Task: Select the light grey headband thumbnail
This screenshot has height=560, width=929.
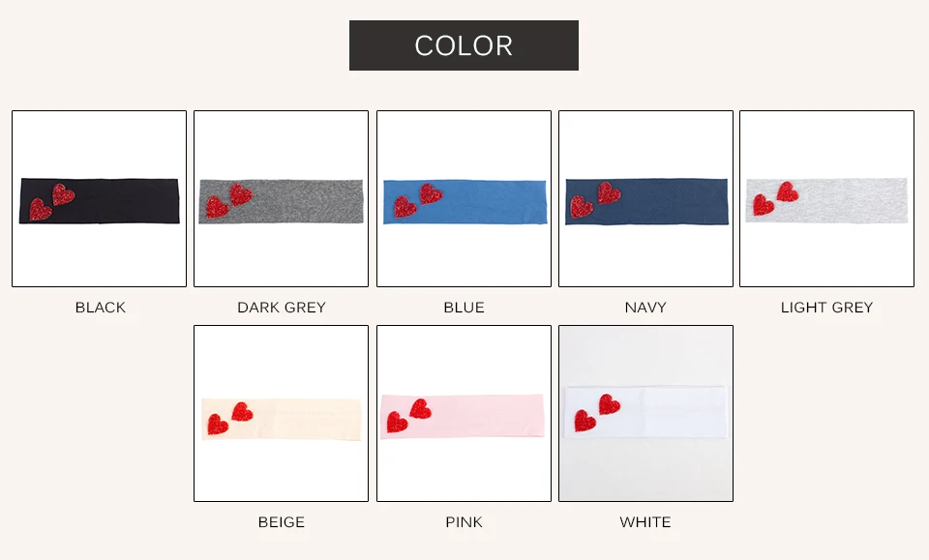Action: click(x=827, y=199)
